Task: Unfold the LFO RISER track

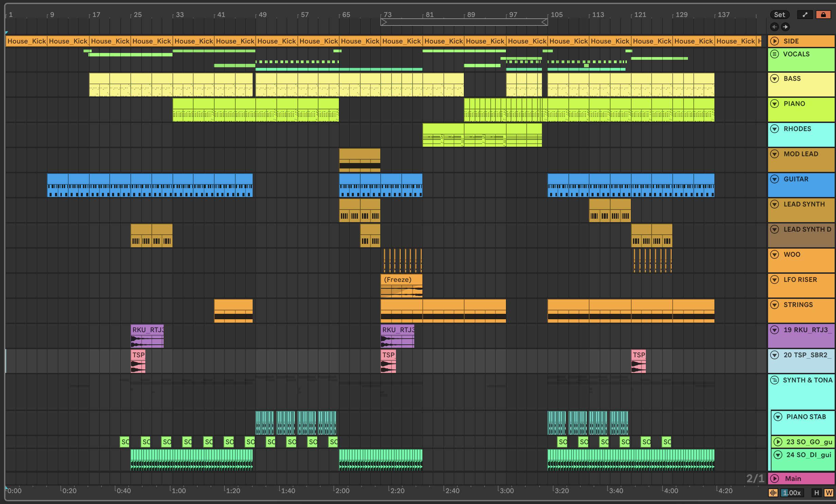Action: [775, 280]
